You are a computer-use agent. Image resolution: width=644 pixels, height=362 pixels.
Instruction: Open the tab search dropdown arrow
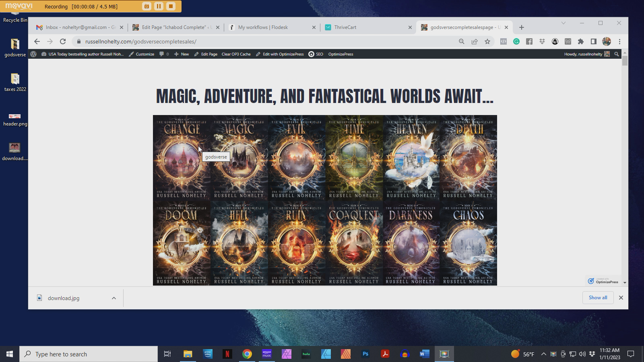point(563,23)
